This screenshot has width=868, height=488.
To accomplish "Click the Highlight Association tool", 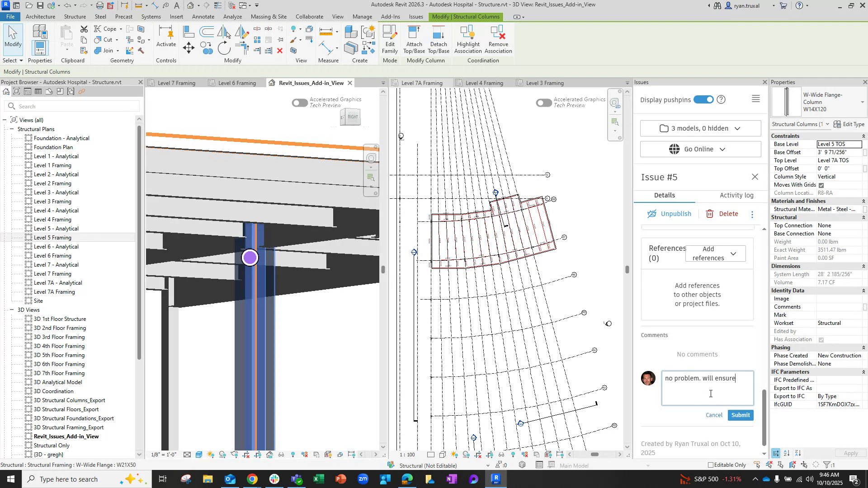I will click(468, 40).
